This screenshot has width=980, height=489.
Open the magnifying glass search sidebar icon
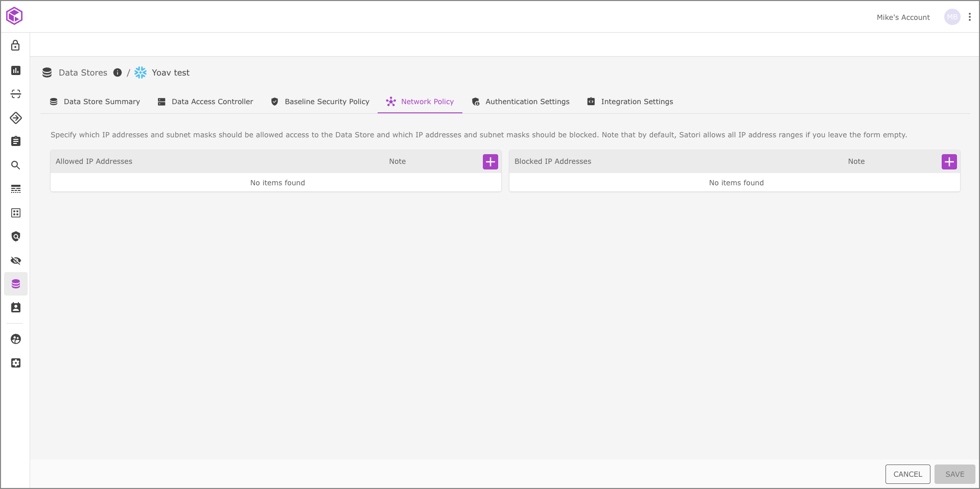[x=16, y=165]
